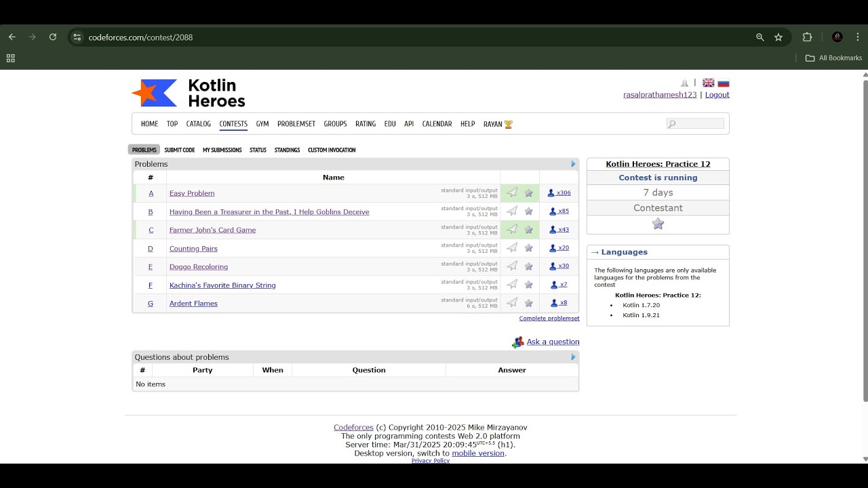Switch to STANDINGS tab
The height and width of the screenshot is (488, 868).
pyautogui.click(x=287, y=150)
